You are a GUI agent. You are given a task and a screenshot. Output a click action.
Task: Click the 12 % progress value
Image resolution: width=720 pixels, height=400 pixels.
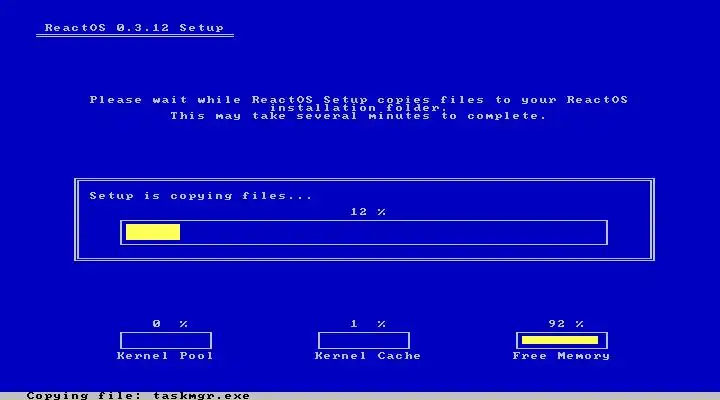click(x=368, y=212)
